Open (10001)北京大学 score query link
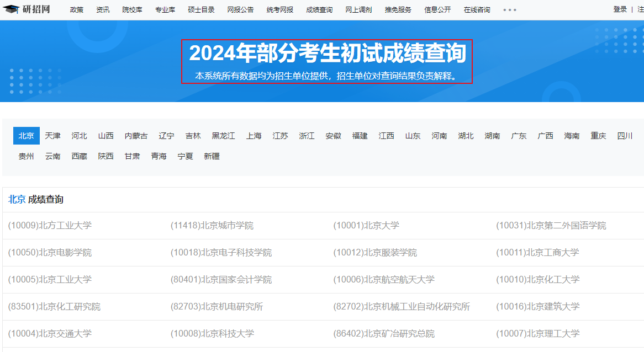Viewport: 644px width, 352px height. (366, 225)
